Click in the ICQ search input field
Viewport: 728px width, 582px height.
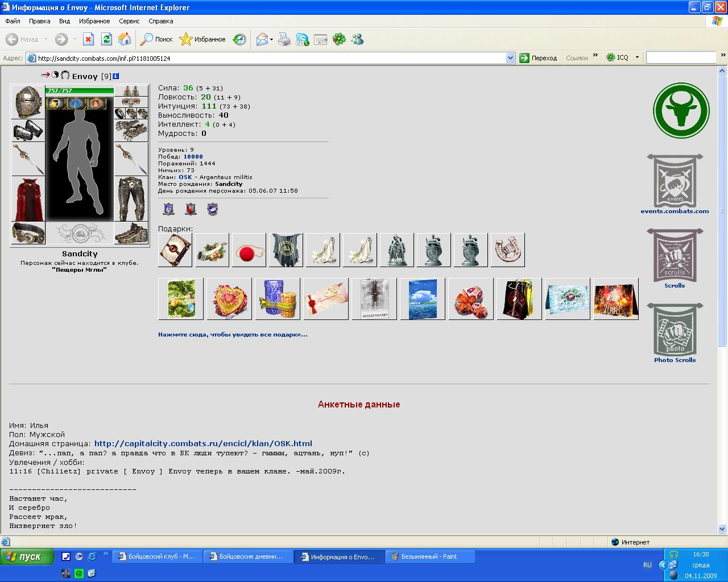tap(681, 57)
